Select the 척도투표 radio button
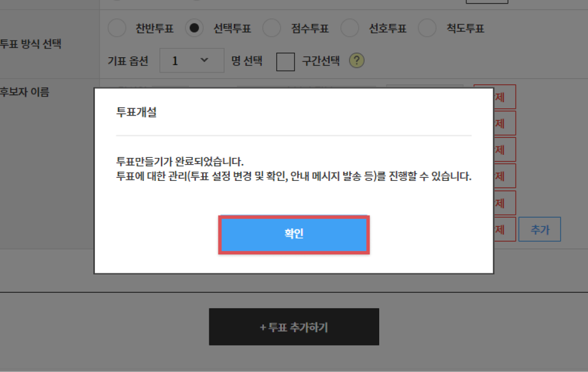The height and width of the screenshot is (372, 588). [427, 29]
